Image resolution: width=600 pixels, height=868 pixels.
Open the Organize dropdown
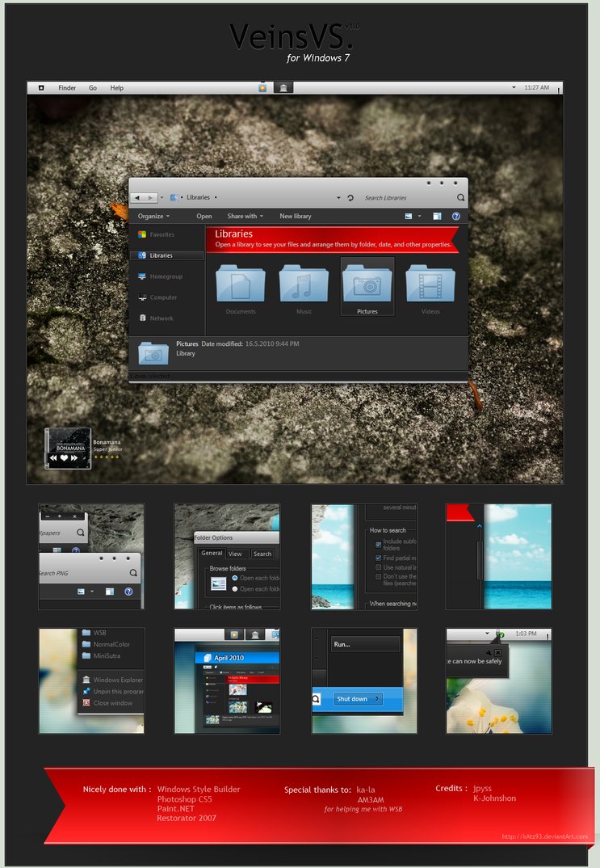click(x=153, y=216)
